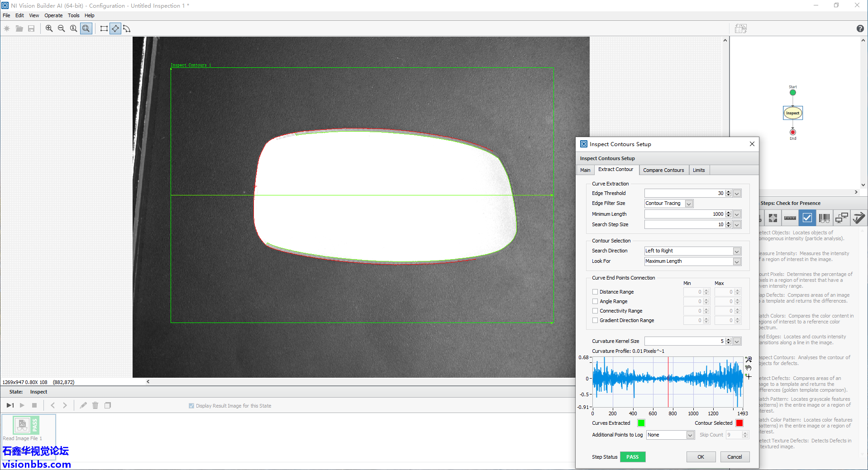This screenshot has height=470, width=868.
Task: Click the Open folder toolbar icon
Action: click(x=19, y=28)
